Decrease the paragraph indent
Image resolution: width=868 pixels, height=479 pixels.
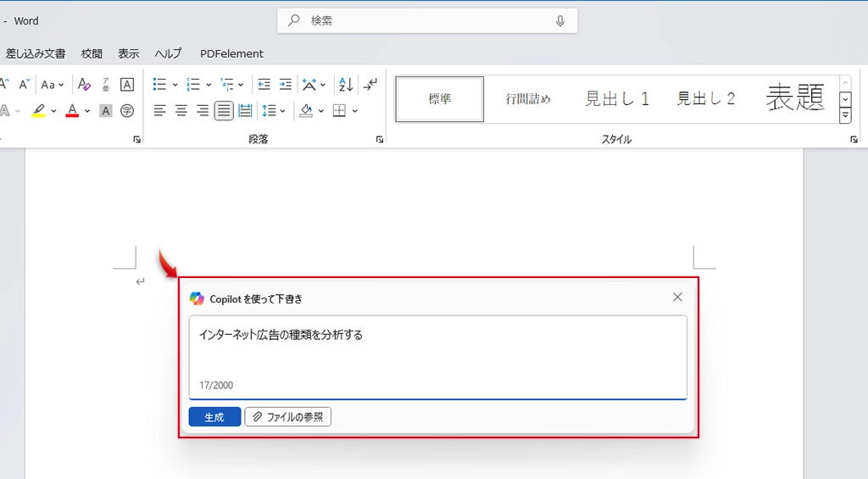[264, 84]
